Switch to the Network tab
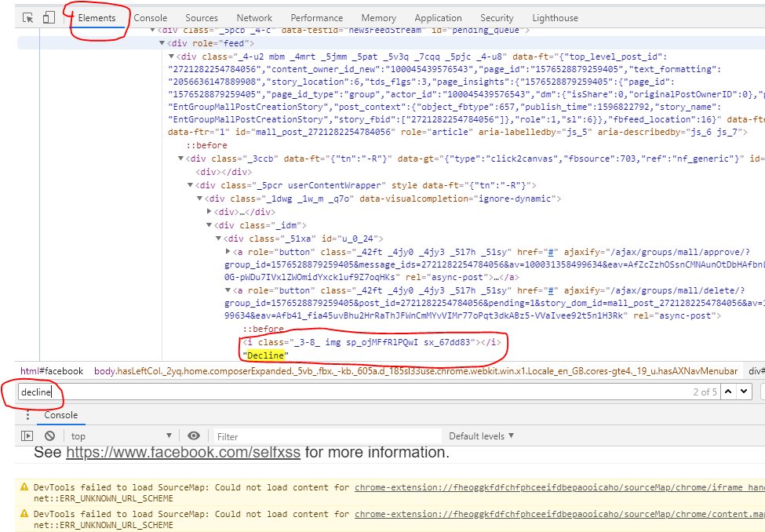765x532 pixels. tap(254, 18)
